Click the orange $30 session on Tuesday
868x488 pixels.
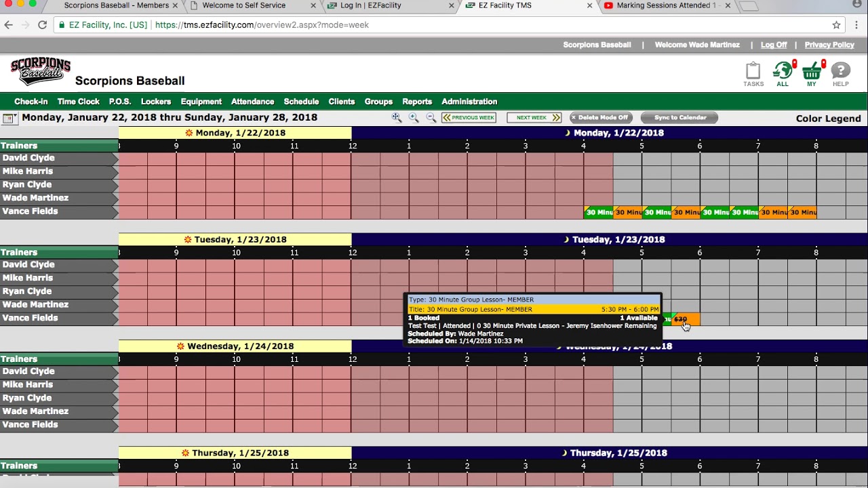click(x=686, y=319)
